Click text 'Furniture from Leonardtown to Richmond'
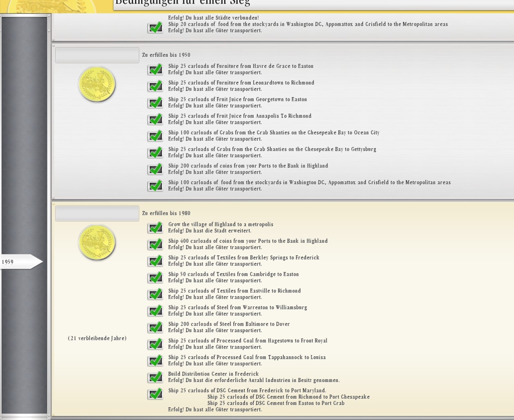This screenshot has width=514, height=420. click(265, 83)
